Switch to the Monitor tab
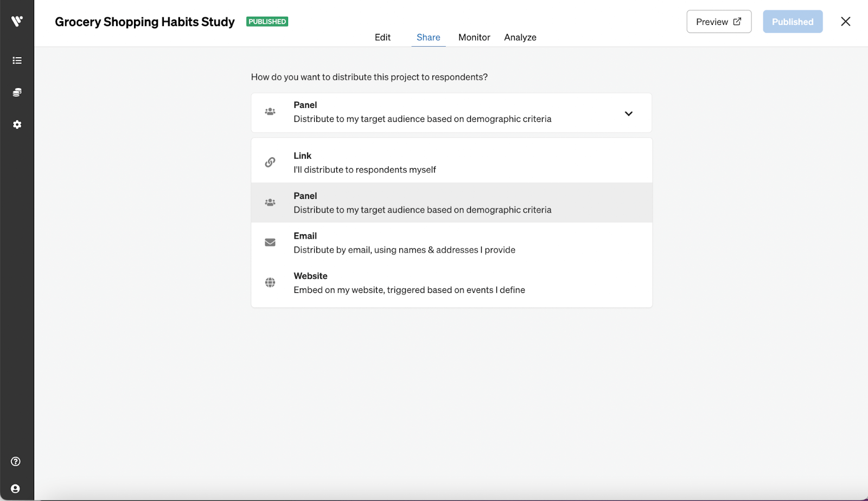The image size is (868, 501). 474,37
